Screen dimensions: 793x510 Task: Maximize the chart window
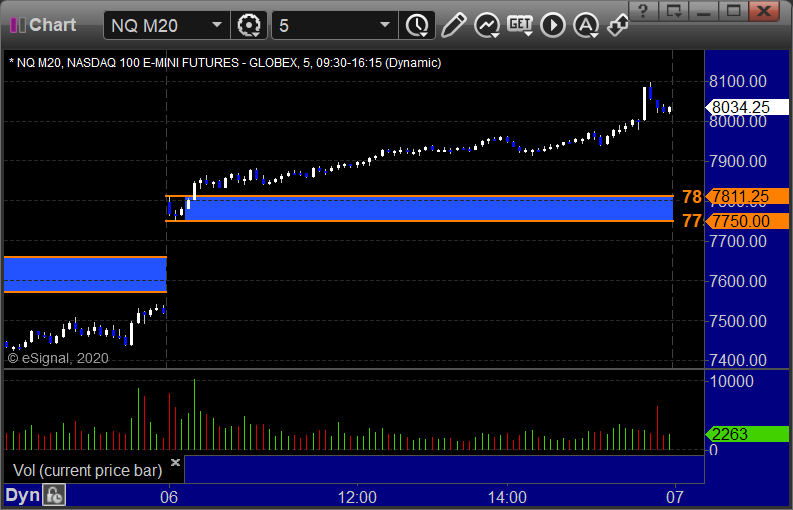(733, 10)
